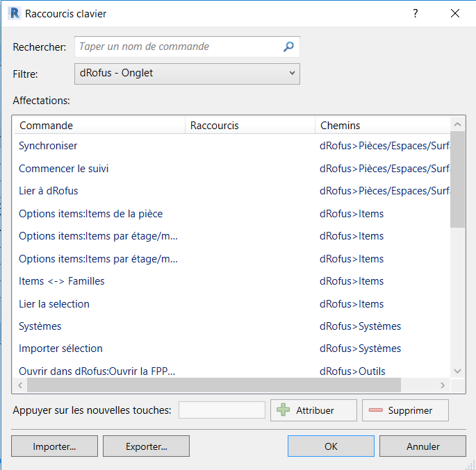
Task: Open the Filtre dropdown list
Action: (x=187, y=74)
